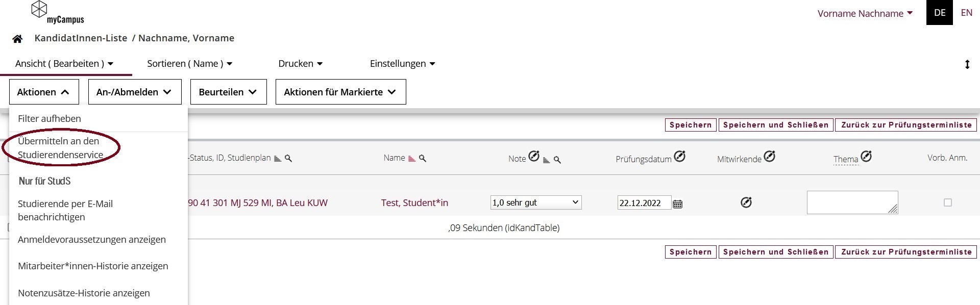The width and height of the screenshot is (980, 305).
Task: Open the Beurteilen dropdown
Action: click(229, 92)
